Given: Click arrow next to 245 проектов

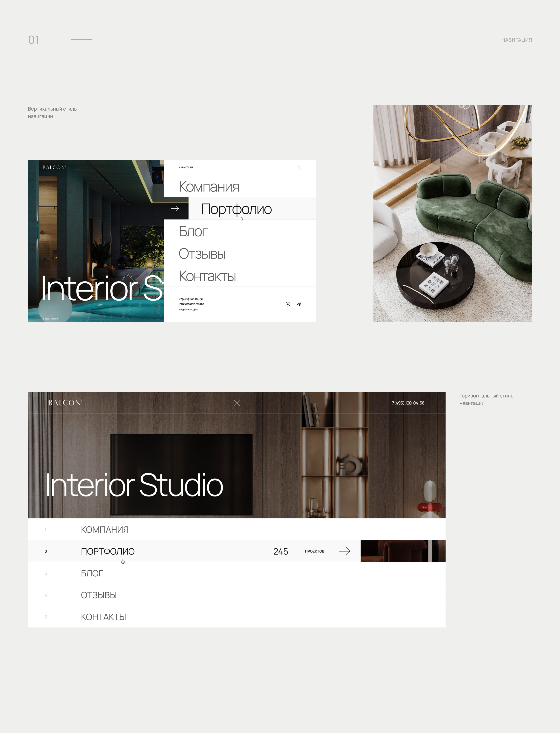Looking at the screenshot, I should pyautogui.click(x=345, y=551).
